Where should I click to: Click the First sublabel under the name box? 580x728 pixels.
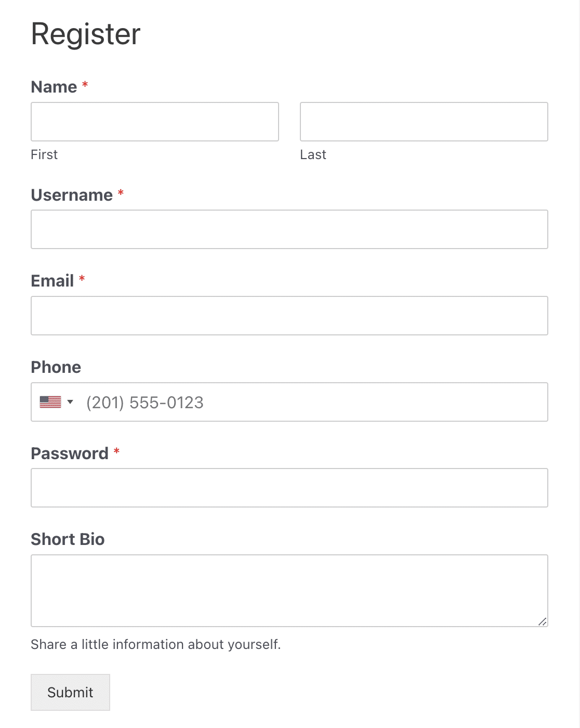pos(44,154)
